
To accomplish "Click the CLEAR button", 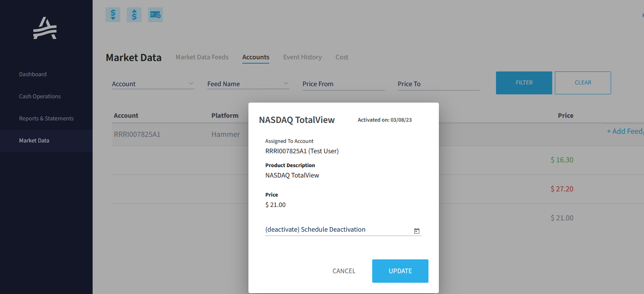I will tap(583, 83).
